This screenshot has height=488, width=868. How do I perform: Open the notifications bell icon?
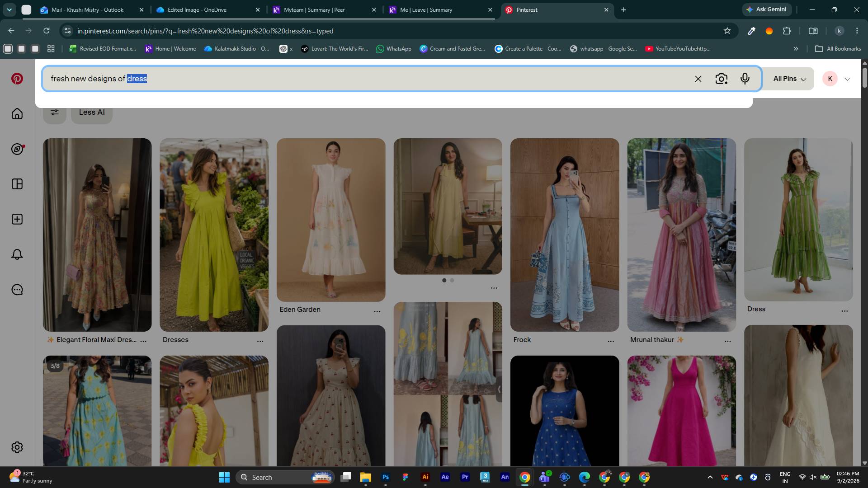17,254
